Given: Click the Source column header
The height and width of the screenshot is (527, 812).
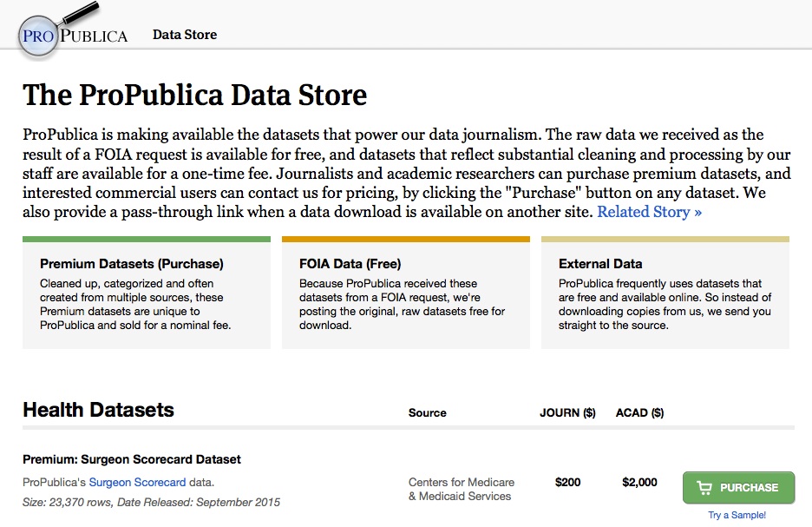Looking at the screenshot, I should 427,413.
